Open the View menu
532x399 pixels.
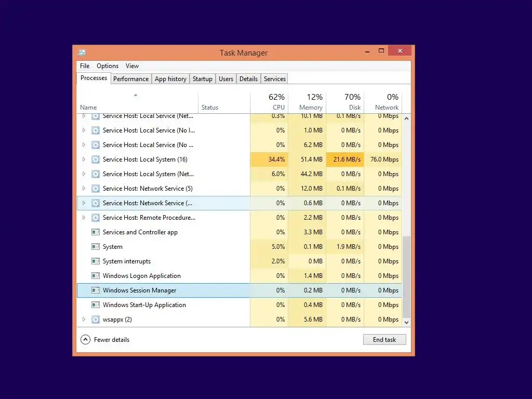tap(132, 66)
